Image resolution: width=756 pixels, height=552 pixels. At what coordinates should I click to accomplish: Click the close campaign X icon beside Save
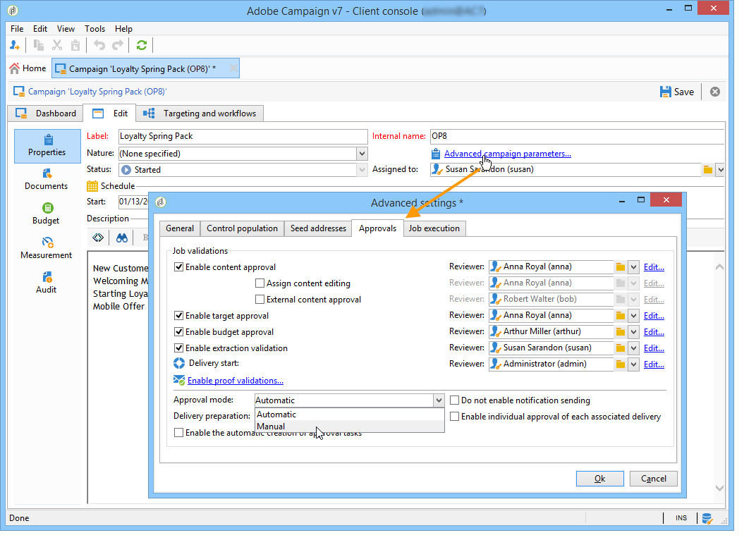tap(715, 92)
